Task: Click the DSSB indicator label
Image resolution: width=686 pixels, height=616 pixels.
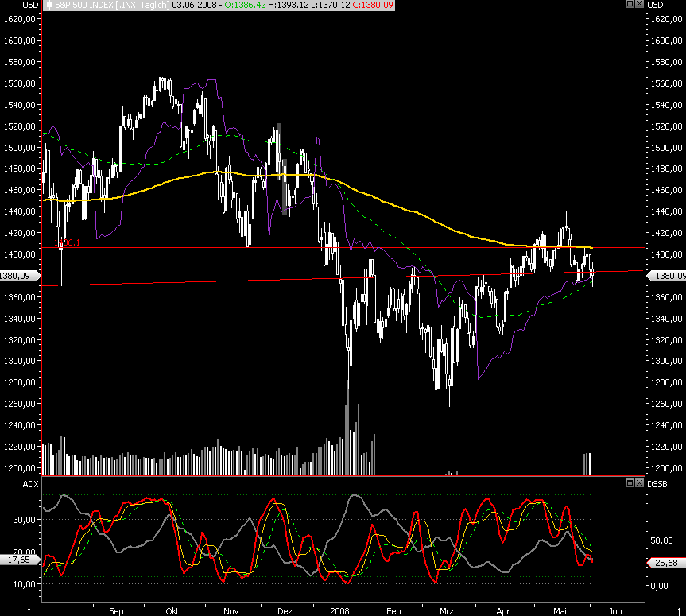Action: point(657,484)
